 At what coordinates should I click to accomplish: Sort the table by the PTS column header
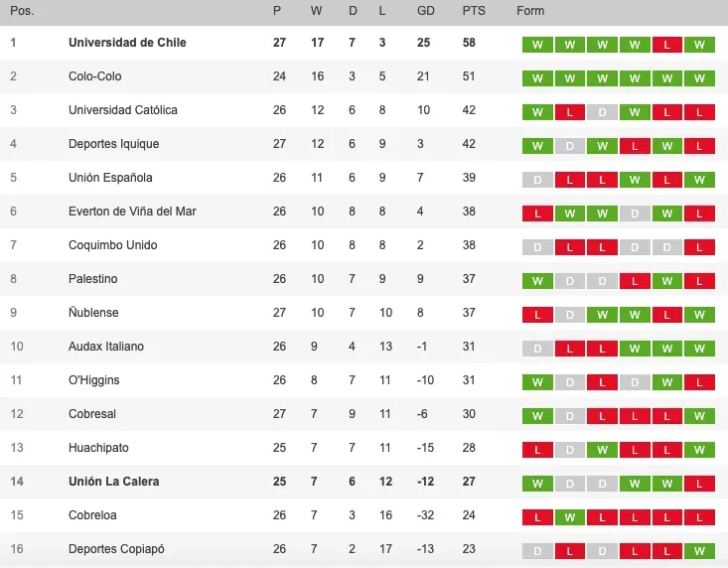(x=474, y=11)
